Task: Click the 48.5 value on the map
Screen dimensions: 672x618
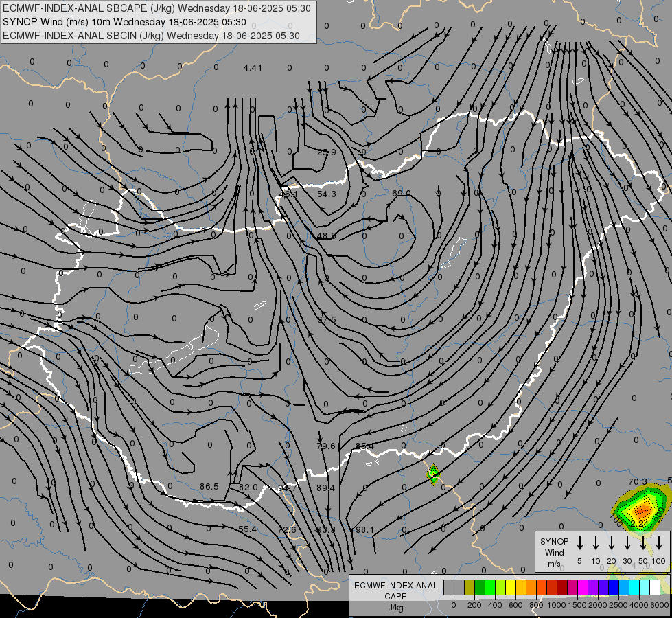Action: (327, 236)
